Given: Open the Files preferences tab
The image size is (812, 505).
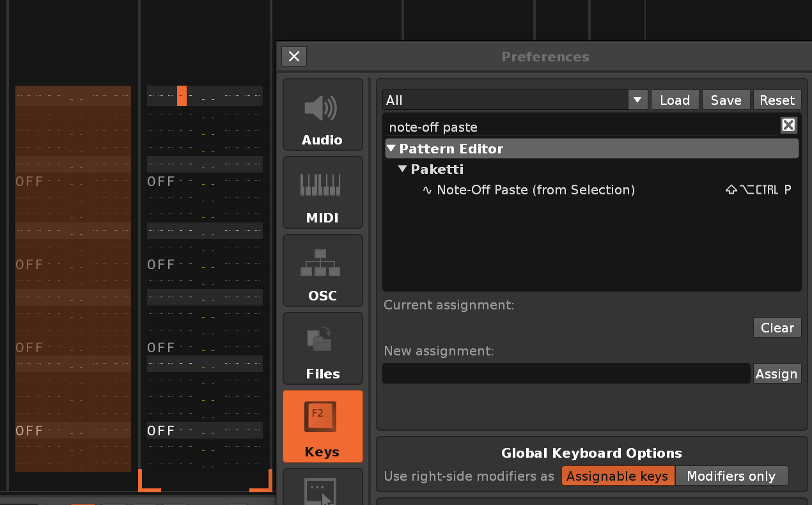Looking at the screenshot, I should (322, 349).
